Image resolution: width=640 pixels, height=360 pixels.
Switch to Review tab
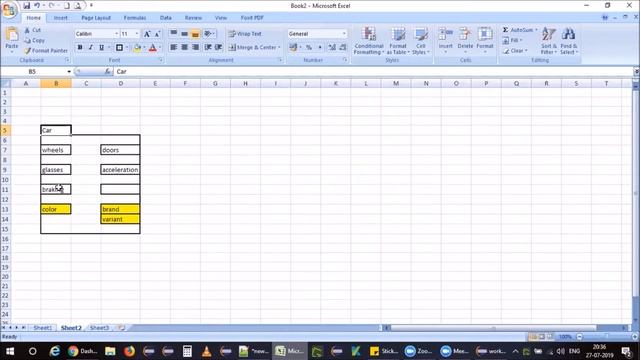[x=193, y=18]
